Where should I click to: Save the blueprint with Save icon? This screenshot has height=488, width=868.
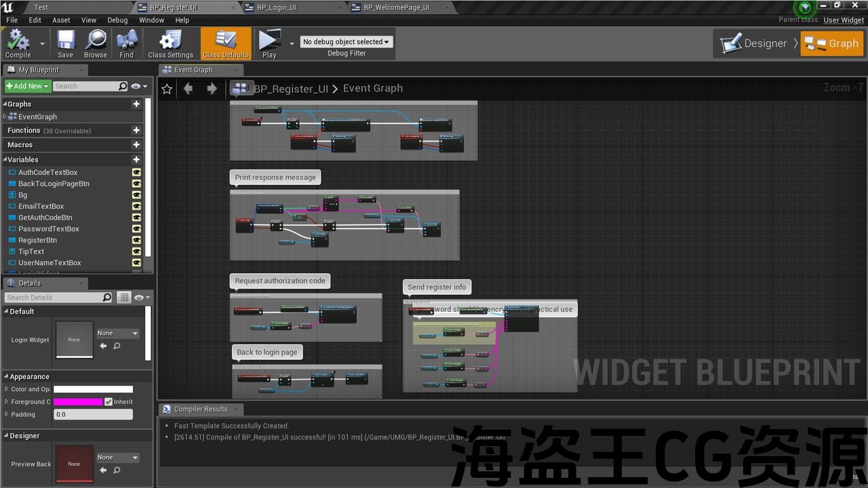click(66, 41)
